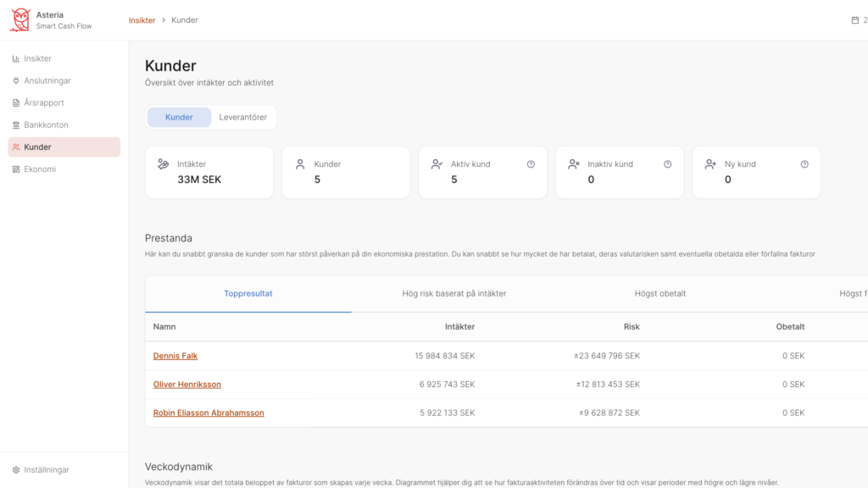Go to Anslutningar plug icon
Viewport: 868px width, 488px height.
tap(16, 80)
